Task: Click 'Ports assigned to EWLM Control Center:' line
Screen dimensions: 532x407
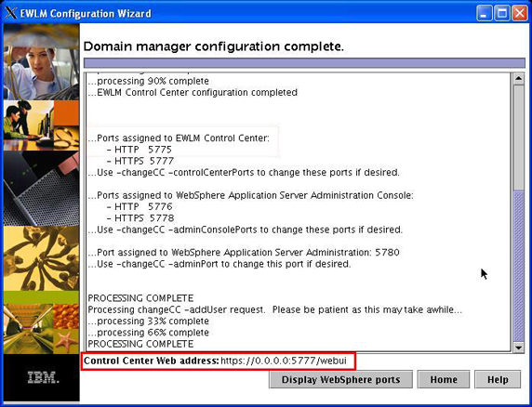Action: coord(179,138)
